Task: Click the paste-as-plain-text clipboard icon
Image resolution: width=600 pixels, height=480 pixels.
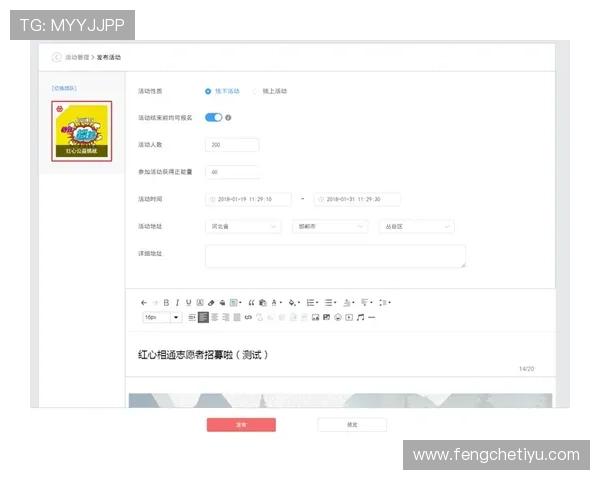Action: point(262,303)
